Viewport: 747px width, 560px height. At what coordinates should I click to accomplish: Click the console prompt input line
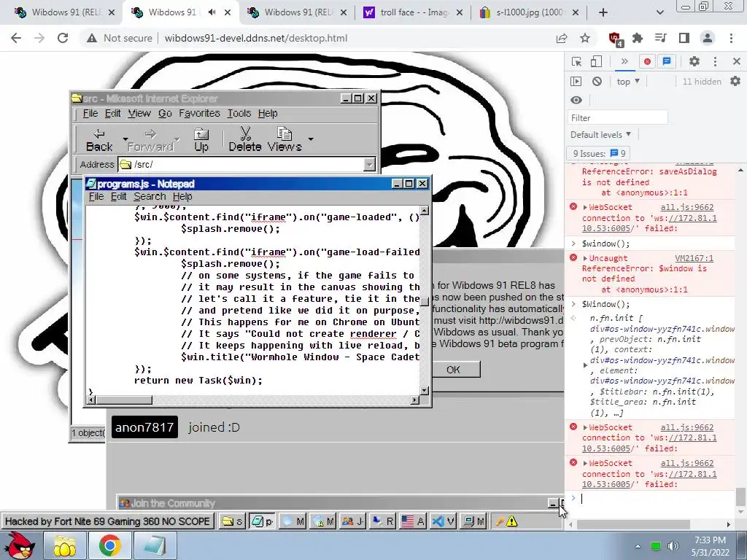pyautogui.click(x=657, y=499)
